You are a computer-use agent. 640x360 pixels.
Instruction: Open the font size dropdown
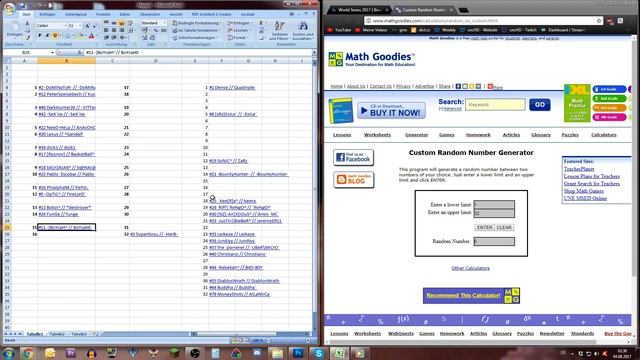(80, 26)
